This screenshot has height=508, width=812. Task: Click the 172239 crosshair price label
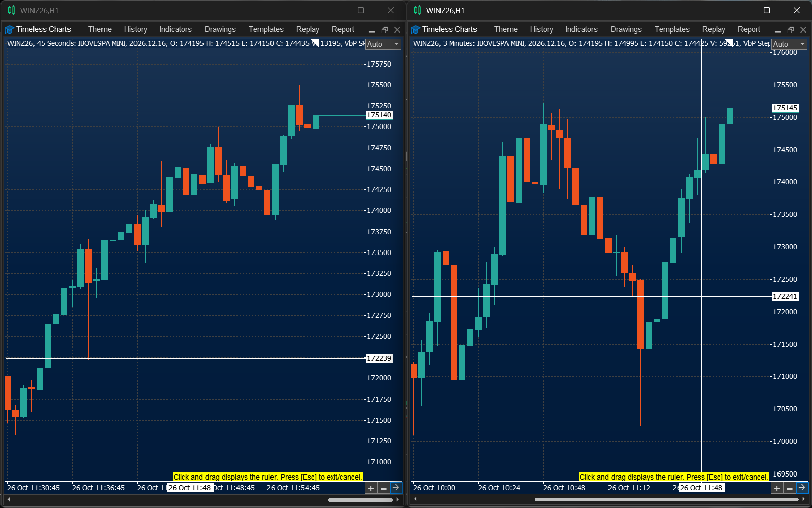coord(379,358)
